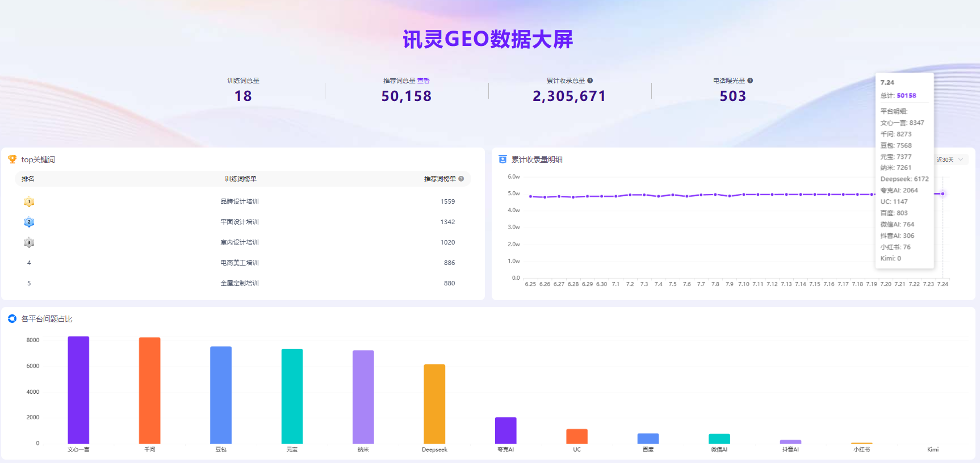Click the 推荐词总量 value 50,158
This screenshot has width=980, height=463.
point(407,96)
